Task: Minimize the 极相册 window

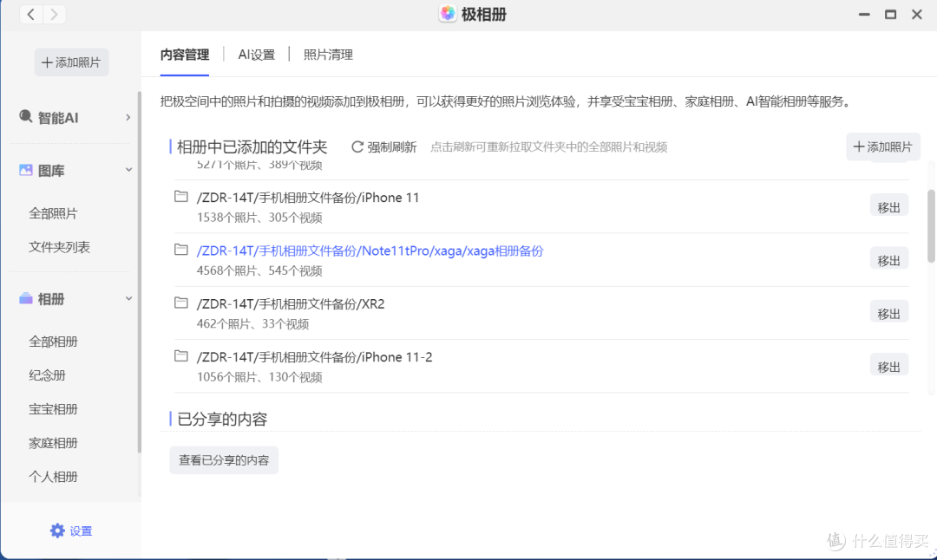Action: click(864, 15)
